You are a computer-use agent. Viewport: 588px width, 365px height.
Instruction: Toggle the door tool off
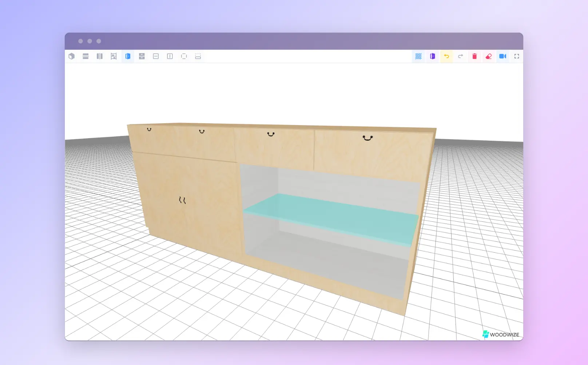coord(127,56)
